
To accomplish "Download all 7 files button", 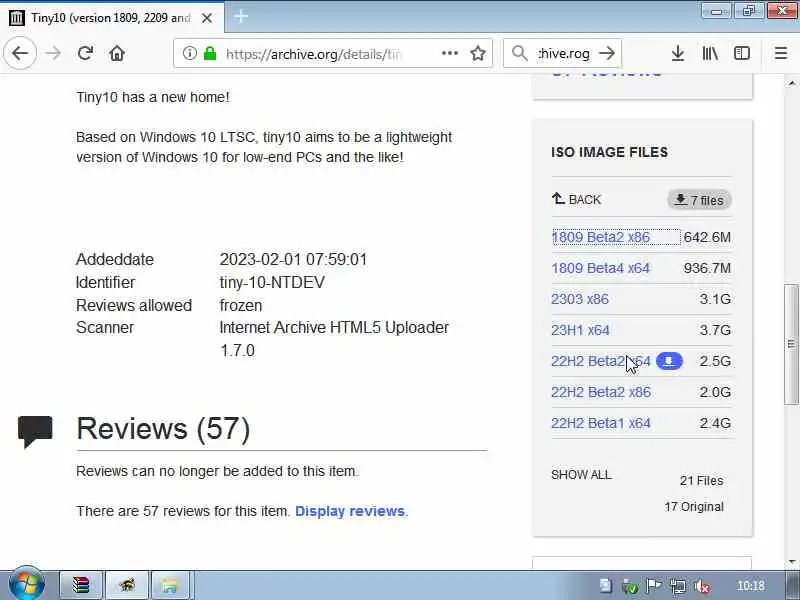I will click(699, 200).
